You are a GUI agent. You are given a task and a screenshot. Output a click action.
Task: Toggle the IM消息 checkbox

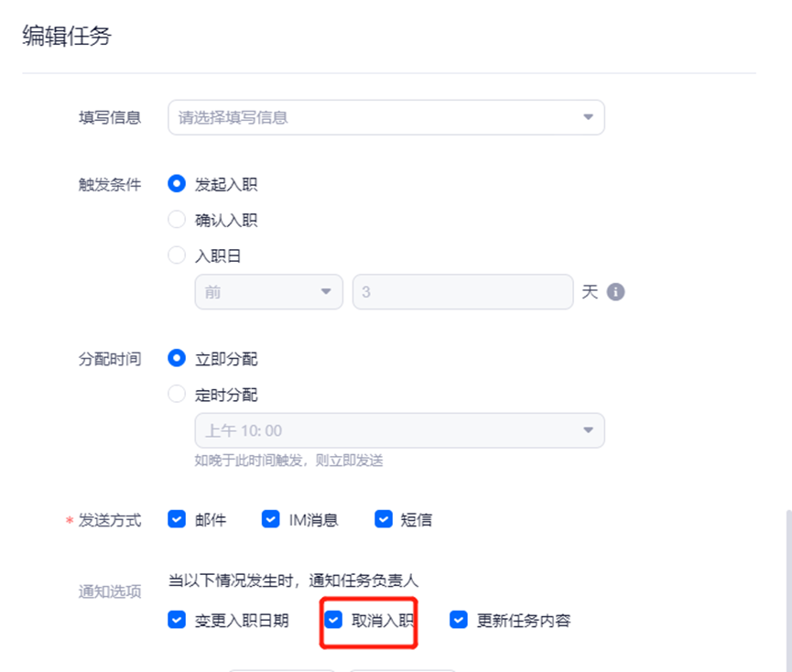tap(270, 519)
